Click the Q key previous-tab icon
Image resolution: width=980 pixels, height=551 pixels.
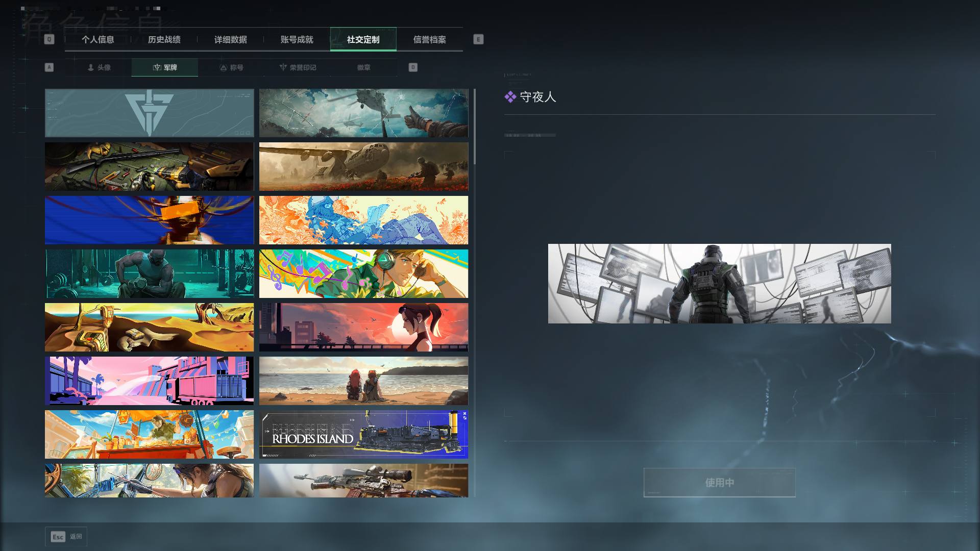point(49,39)
